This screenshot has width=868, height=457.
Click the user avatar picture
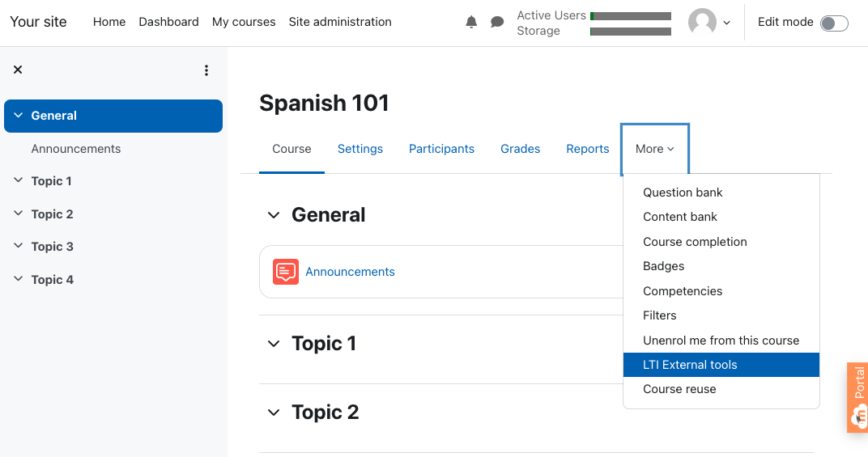[702, 23]
